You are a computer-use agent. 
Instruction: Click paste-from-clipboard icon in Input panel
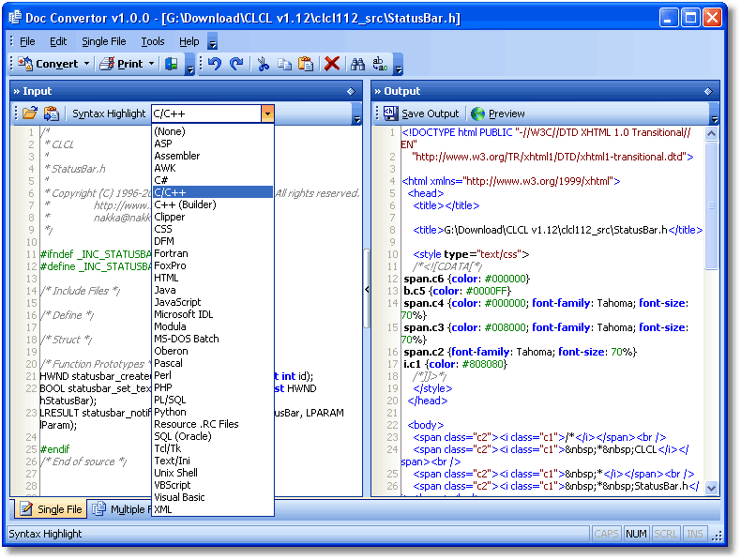point(52,114)
